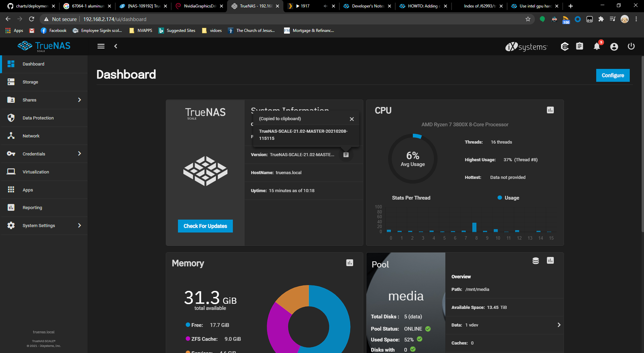Bookmark this page with star icon
The height and width of the screenshot is (353, 644).
point(528,19)
